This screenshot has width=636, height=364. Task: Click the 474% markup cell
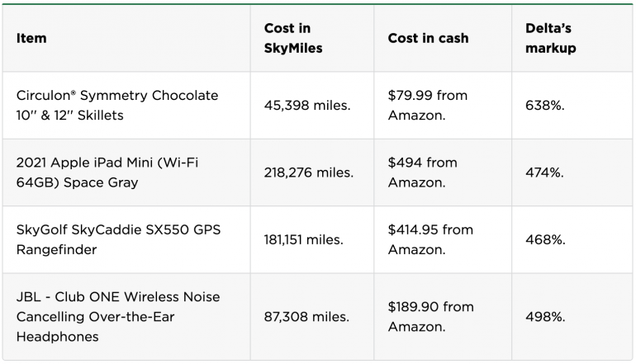tap(545, 173)
